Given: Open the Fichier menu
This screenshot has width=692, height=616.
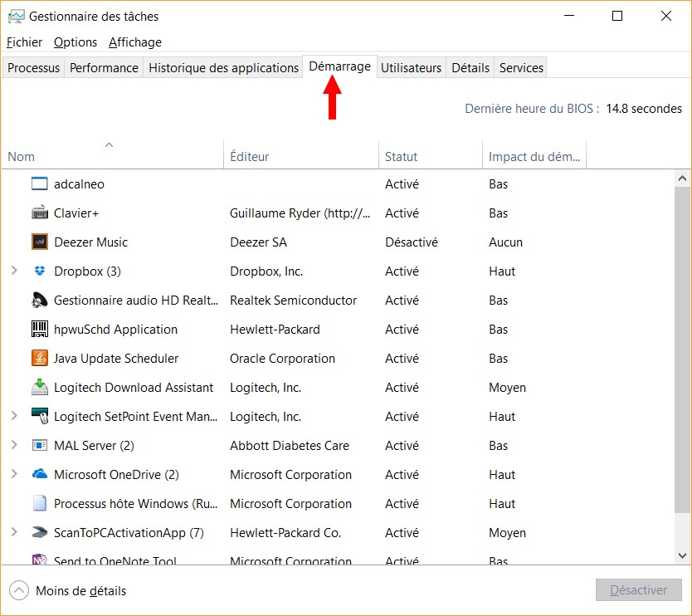Looking at the screenshot, I should [x=24, y=42].
